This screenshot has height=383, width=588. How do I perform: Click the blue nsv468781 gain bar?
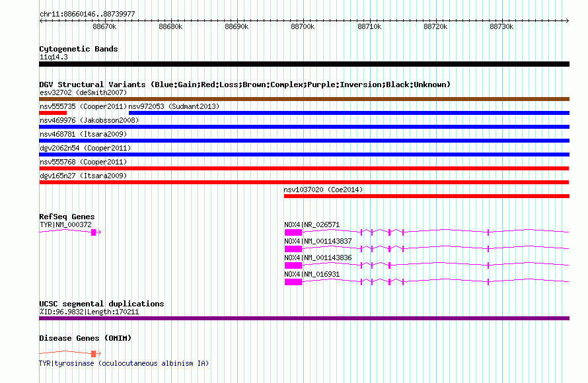(304, 141)
